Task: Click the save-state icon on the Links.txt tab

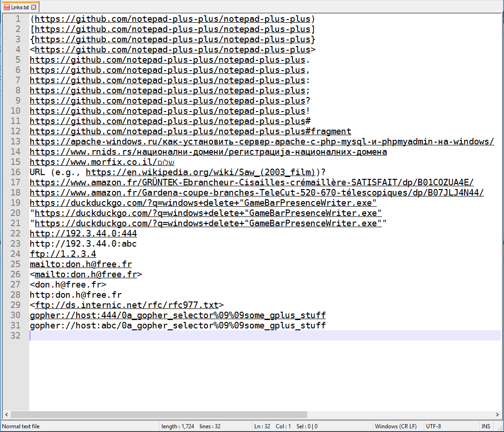Action: click(6, 7)
